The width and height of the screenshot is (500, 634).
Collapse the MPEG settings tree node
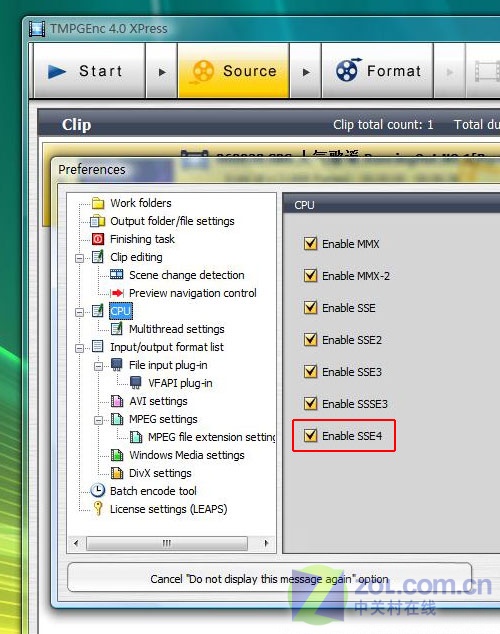(98, 421)
